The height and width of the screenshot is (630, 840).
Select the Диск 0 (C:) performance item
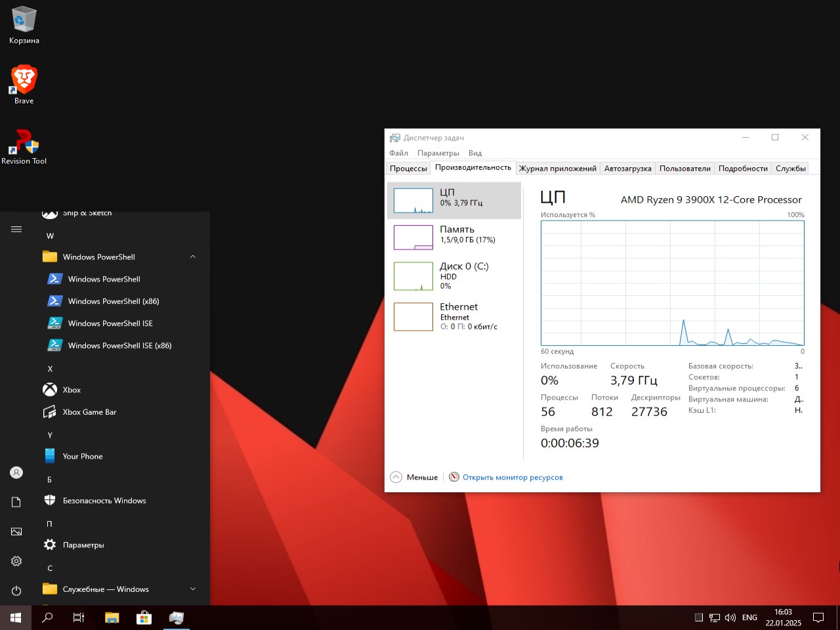(454, 276)
